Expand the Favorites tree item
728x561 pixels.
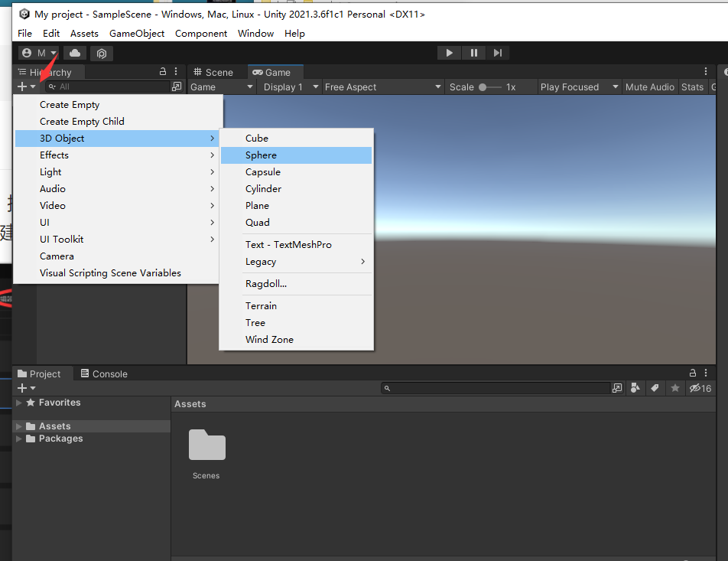(19, 403)
